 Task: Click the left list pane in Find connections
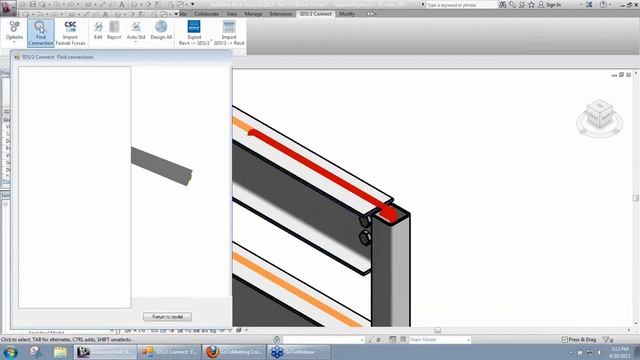[75, 187]
